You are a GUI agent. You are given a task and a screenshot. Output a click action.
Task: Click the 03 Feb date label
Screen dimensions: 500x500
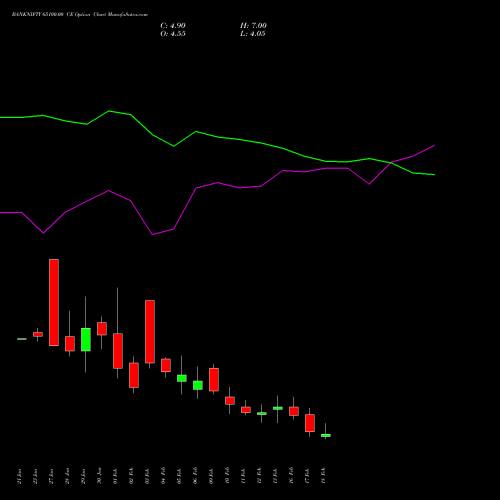(148, 476)
